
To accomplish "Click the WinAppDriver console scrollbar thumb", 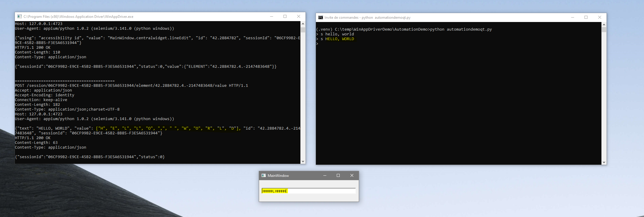I will click(303, 30).
